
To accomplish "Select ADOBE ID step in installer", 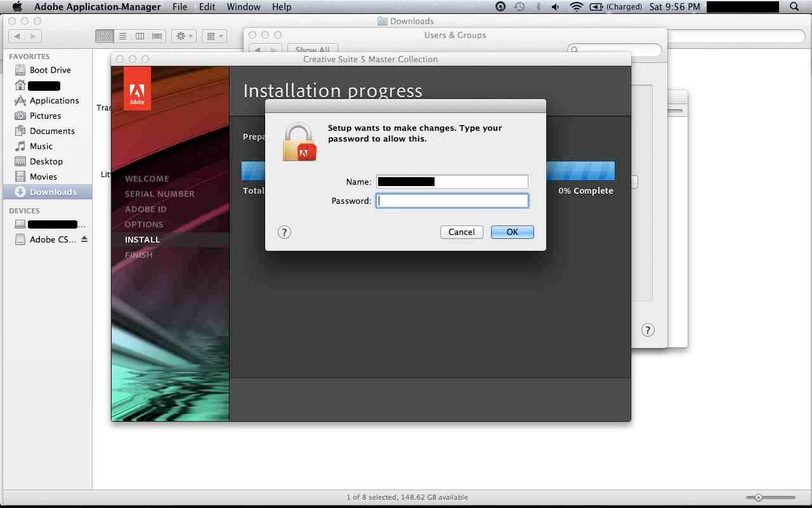I will 145,209.
